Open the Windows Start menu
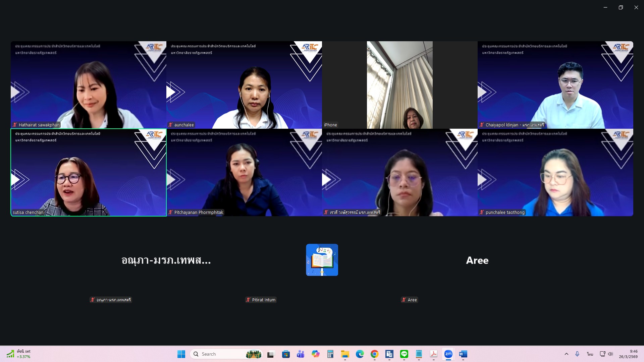The height and width of the screenshot is (362, 644). [181, 354]
